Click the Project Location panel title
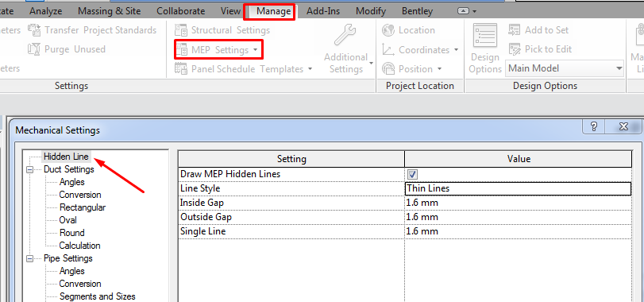The width and height of the screenshot is (644, 302). click(x=420, y=86)
